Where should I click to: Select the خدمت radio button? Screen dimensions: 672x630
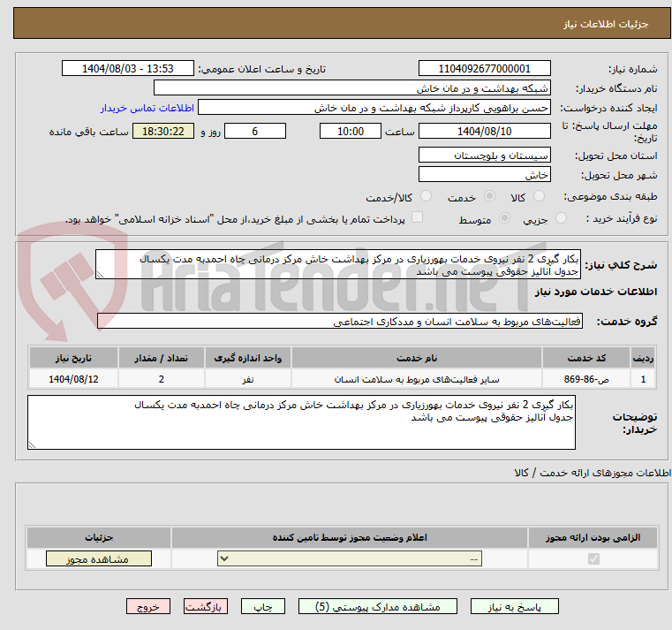489,196
